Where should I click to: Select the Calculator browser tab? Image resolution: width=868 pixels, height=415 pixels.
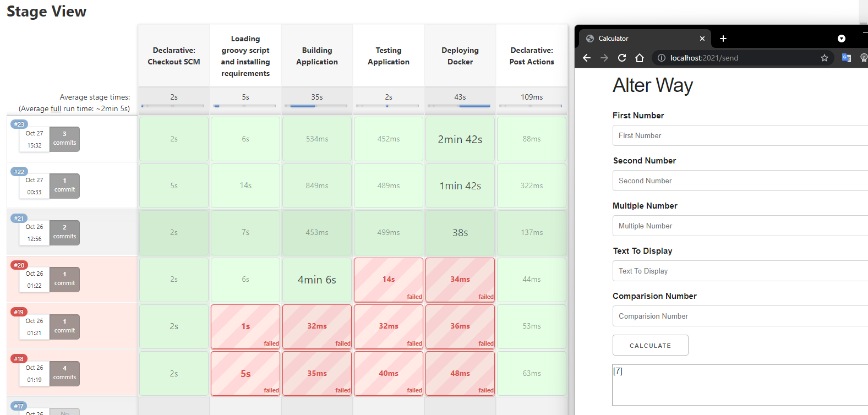[x=645, y=39]
